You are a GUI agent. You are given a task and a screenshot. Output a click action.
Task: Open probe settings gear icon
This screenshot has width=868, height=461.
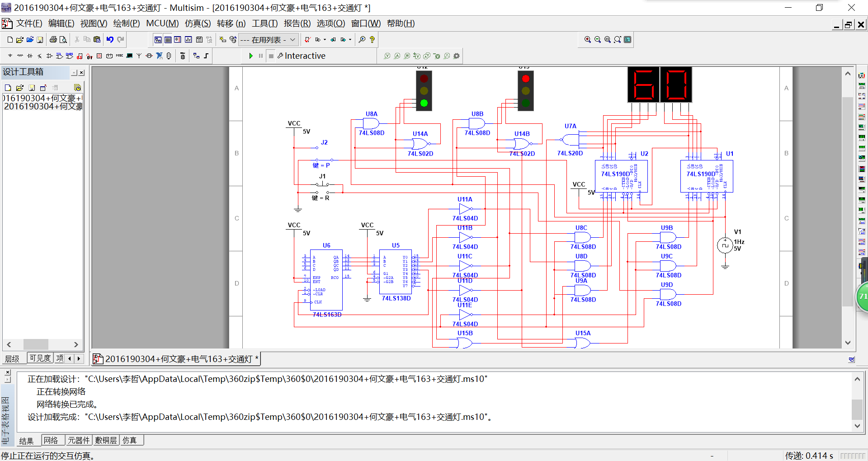click(457, 56)
